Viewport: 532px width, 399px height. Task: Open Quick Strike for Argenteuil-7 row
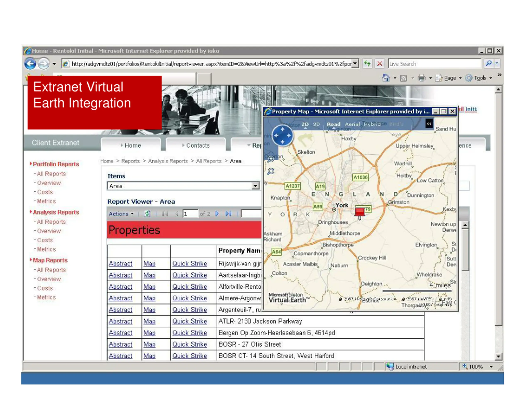(190, 310)
